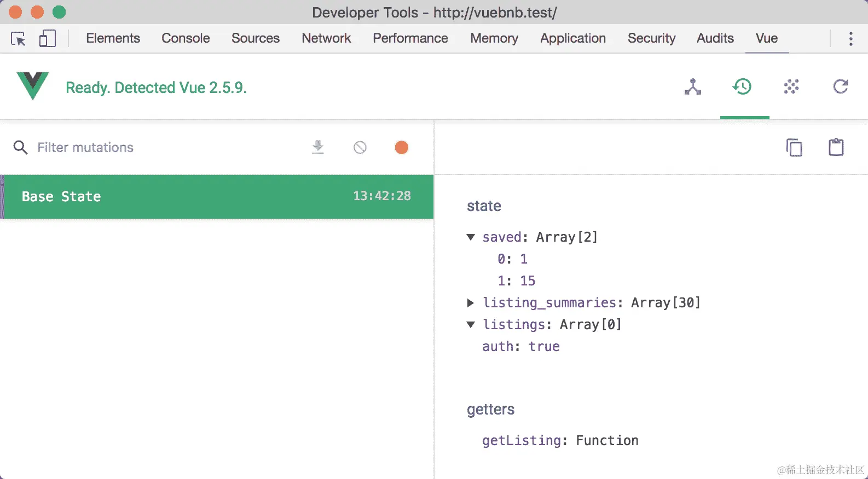Click the getListing: Function getter
Image resolution: width=868 pixels, height=479 pixels.
click(x=560, y=441)
